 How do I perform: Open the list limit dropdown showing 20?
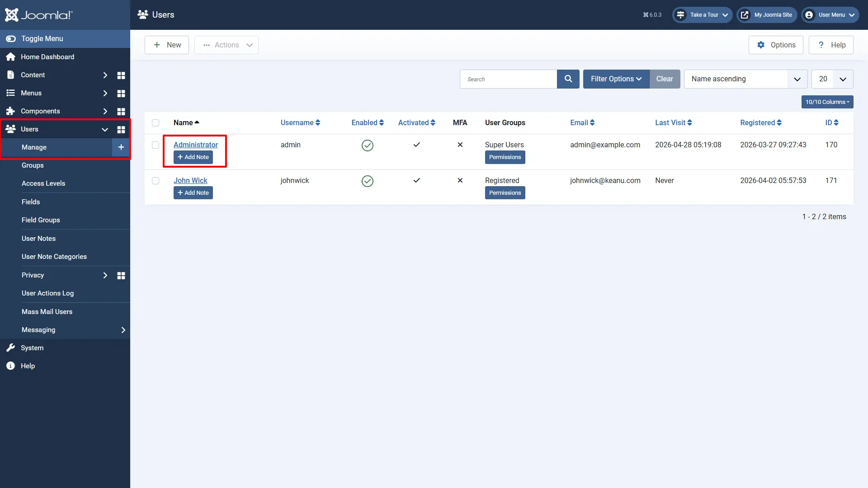(x=832, y=79)
